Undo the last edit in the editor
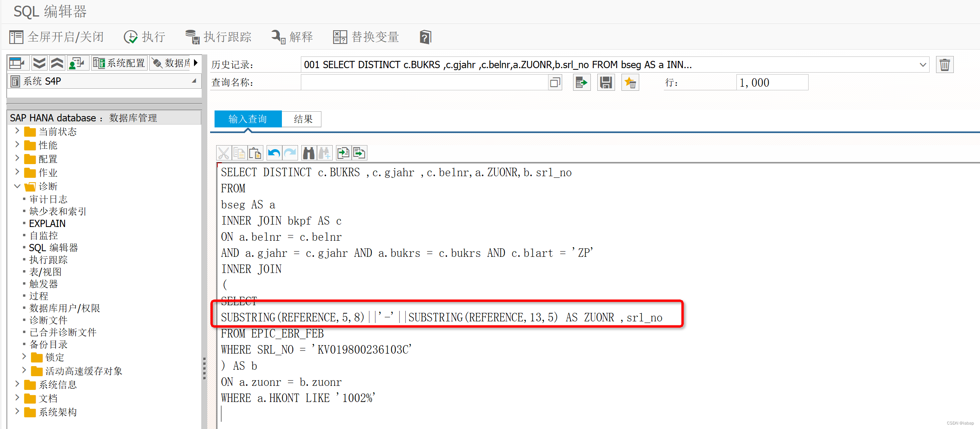The height and width of the screenshot is (429, 980). click(x=274, y=153)
